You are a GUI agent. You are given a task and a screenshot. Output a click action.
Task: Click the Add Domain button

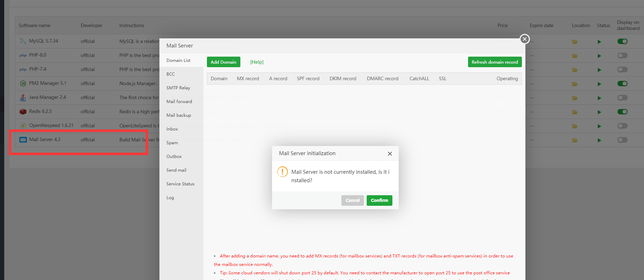[x=223, y=62]
